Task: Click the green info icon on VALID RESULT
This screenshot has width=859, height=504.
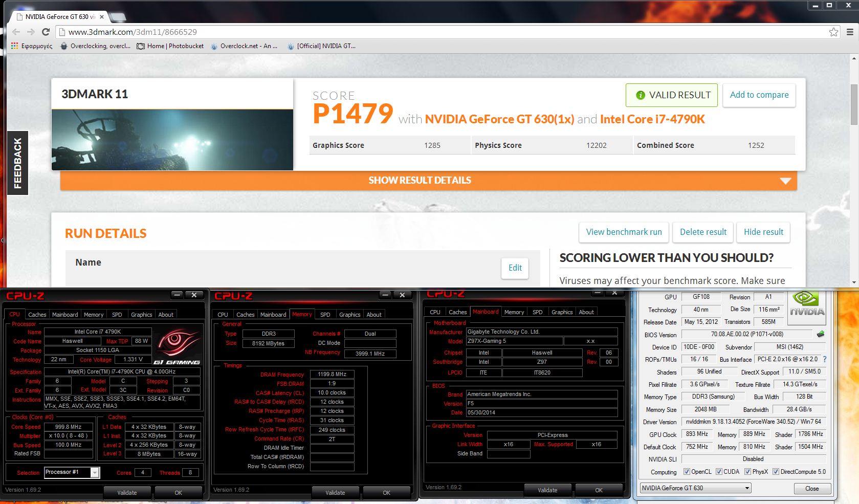Action: [x=640, y=95]
